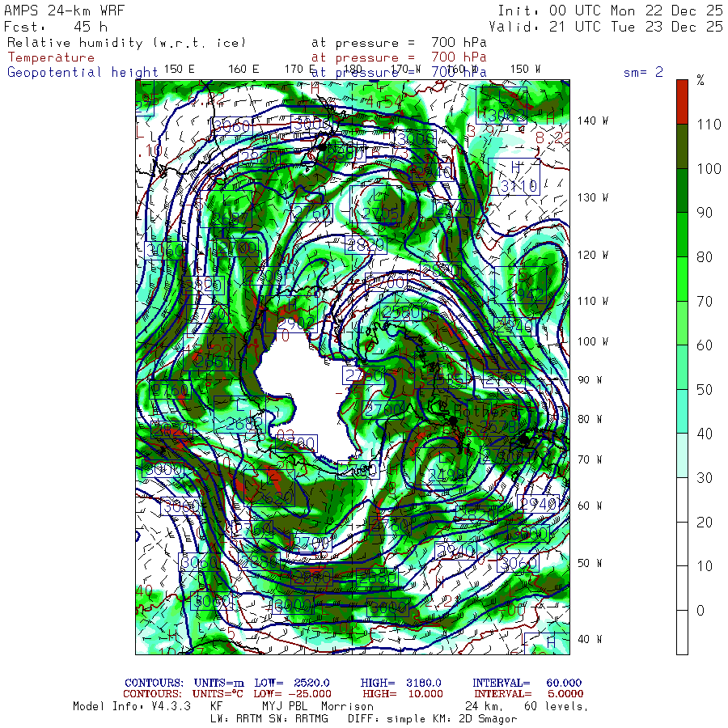Viewport: 728px width, 728px height.
Task: Click the "0" colorbar tick label
Action: pos(700,611)
